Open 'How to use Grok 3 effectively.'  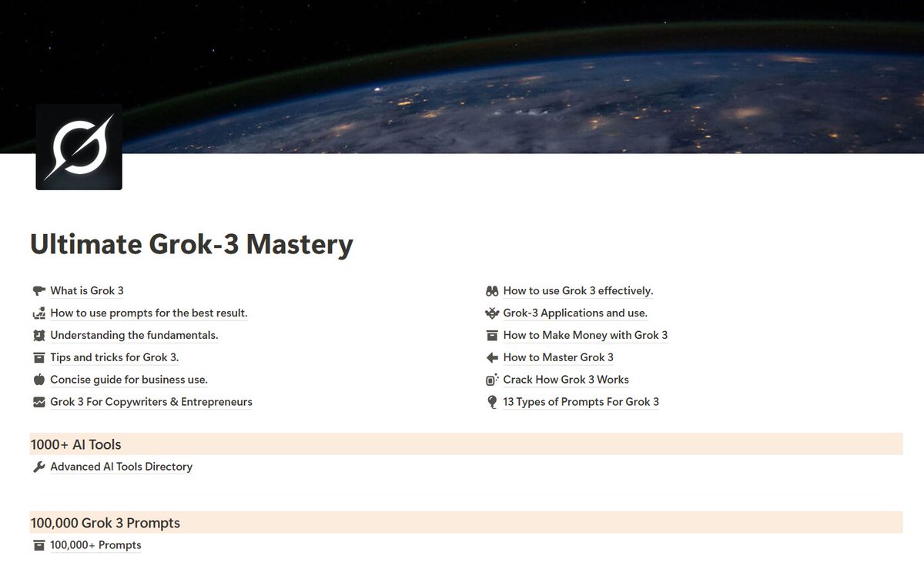(x=578, y=291)
